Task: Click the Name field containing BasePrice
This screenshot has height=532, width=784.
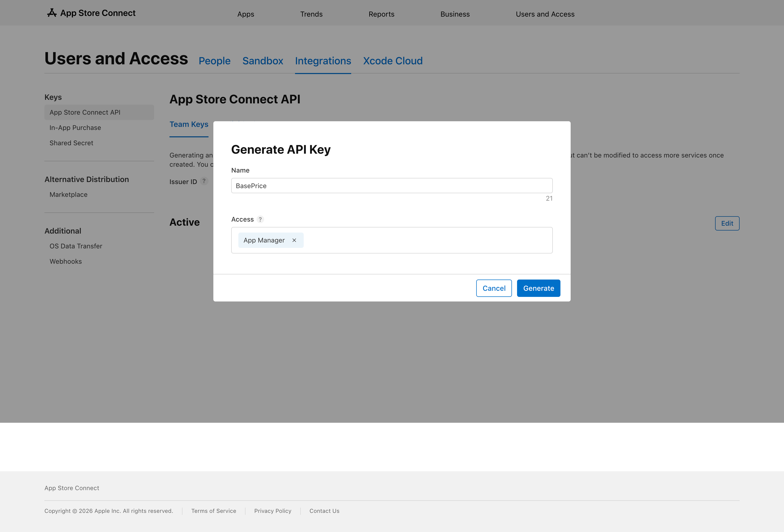Action: [392, 186]
